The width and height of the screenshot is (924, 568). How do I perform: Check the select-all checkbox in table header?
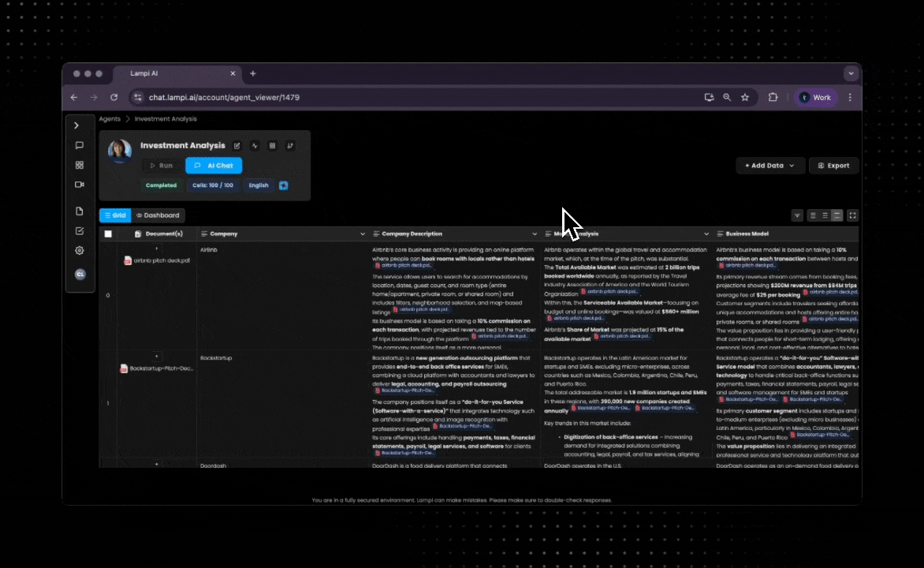click(x=108, y=234)
